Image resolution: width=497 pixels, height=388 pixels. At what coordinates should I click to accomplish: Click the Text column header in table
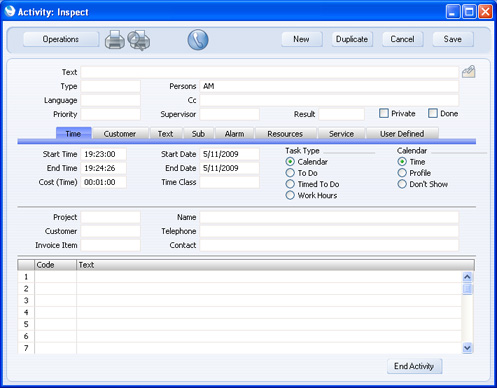pos(275,265)
